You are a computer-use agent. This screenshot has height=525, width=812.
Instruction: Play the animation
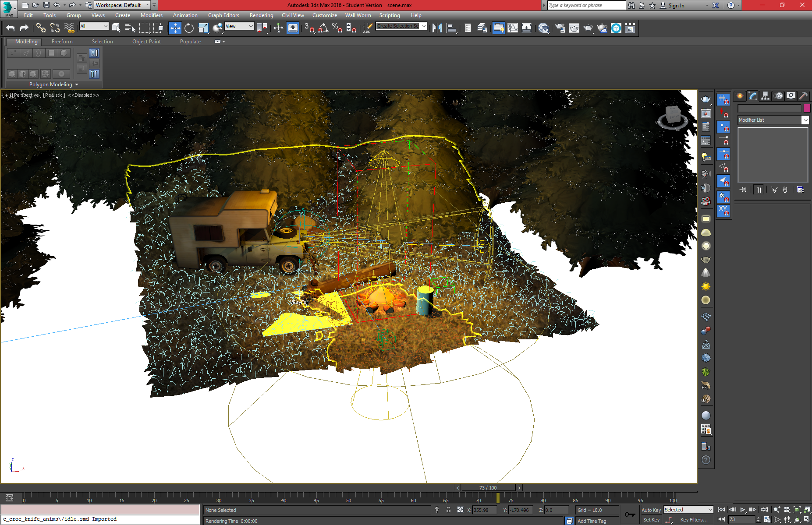coord(743,510)
